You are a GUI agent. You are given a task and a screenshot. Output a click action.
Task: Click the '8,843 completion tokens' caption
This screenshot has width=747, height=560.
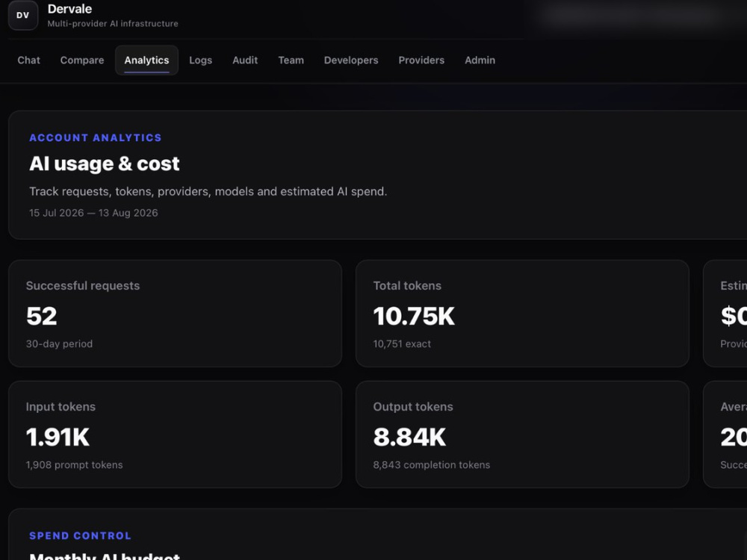pos(432,464)
